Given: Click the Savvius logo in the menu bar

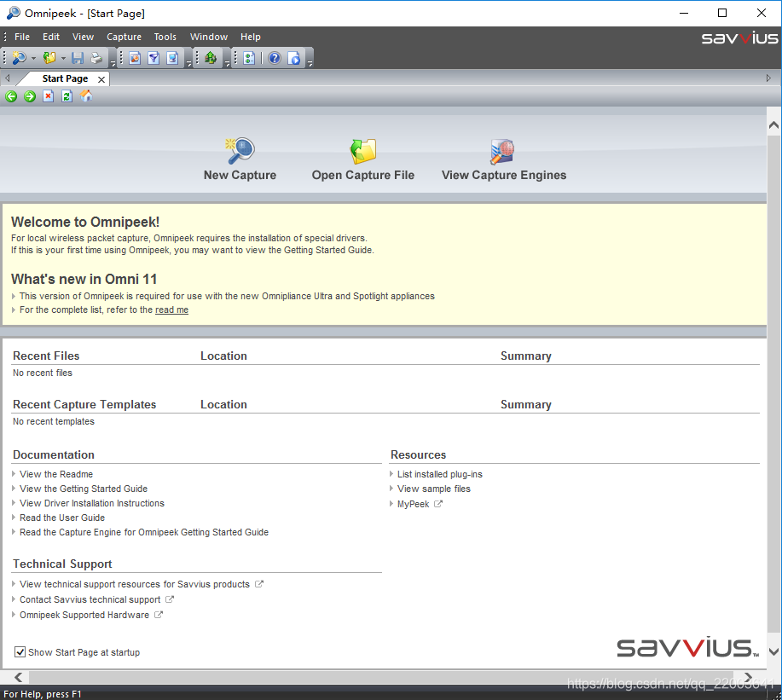Looking at the screenshot, I should [739, 38].
